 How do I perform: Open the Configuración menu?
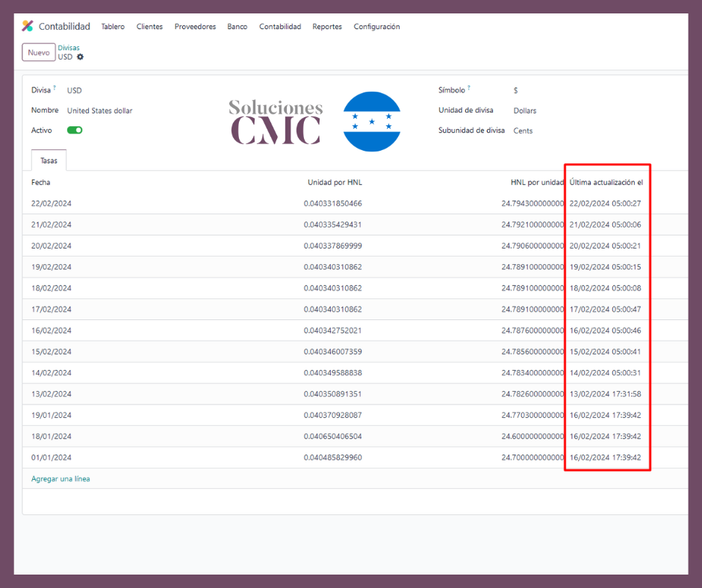coord(376,27)
